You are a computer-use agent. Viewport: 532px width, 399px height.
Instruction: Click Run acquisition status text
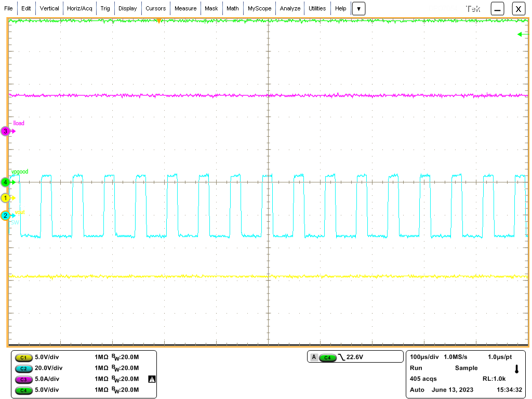[417, 368]
